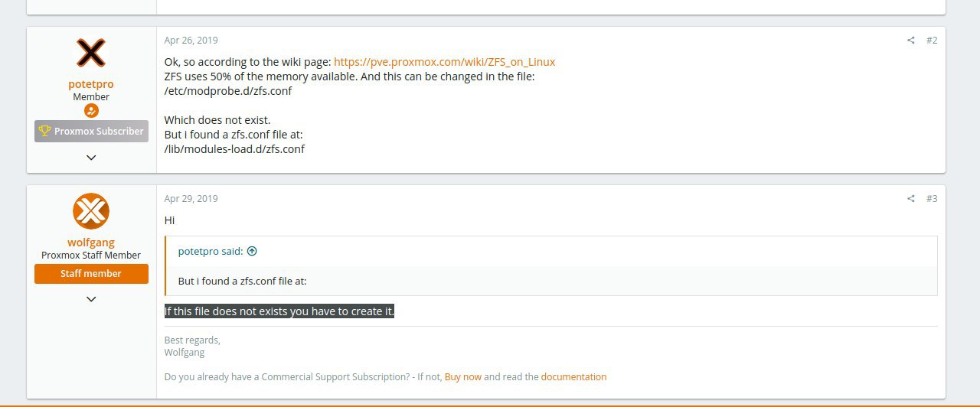Expand potetpro's user details chevron

(91, 158)
